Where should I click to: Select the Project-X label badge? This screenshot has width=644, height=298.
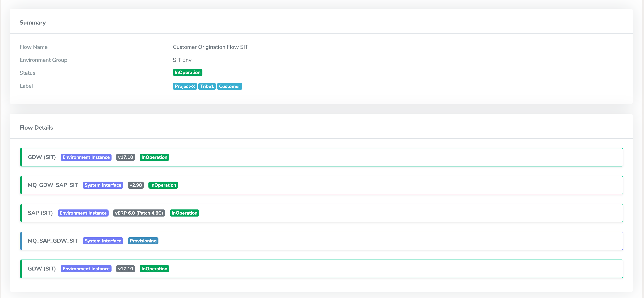185,86
